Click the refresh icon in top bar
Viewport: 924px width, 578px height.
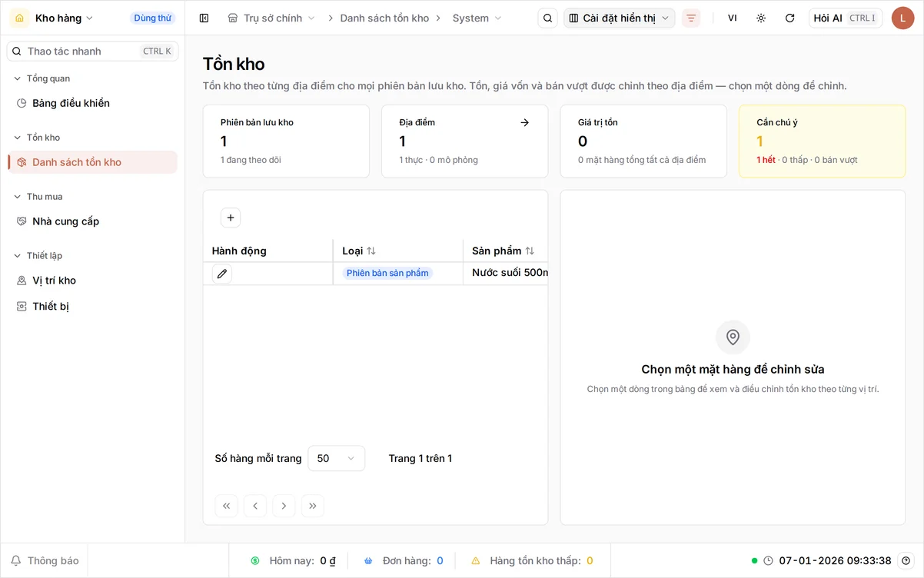tap(789, 18)
